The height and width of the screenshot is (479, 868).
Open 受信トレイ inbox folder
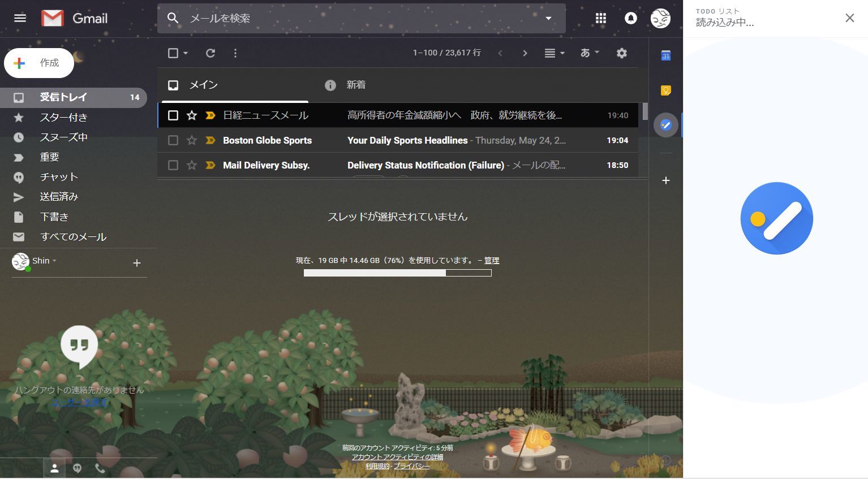click(x=74, y=97)
